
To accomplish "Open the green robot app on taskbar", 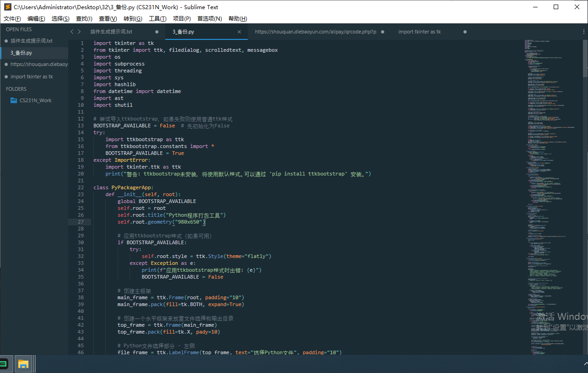I will 4,364.
